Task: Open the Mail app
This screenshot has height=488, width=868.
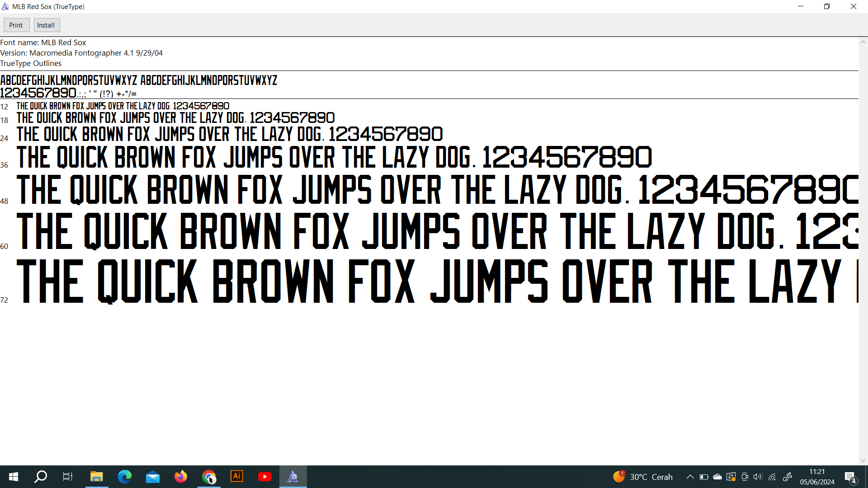Action: (x=153, y=477)
